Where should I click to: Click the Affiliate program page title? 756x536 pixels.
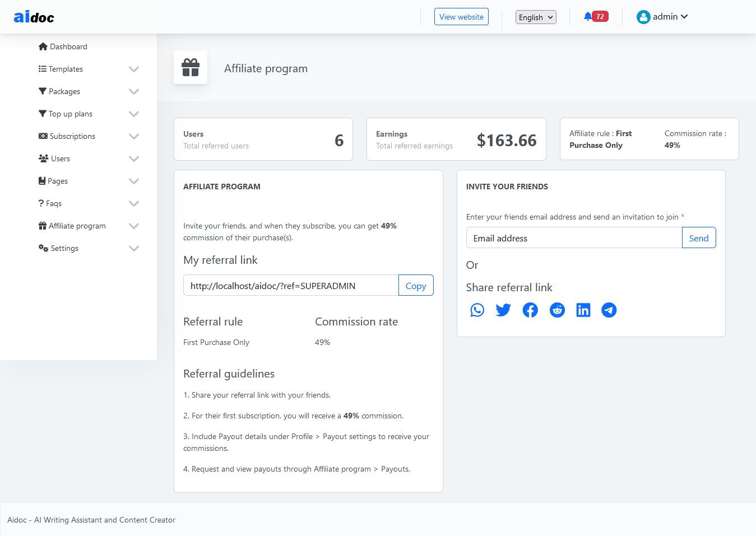pyautogui.click(x=266, y=68)
